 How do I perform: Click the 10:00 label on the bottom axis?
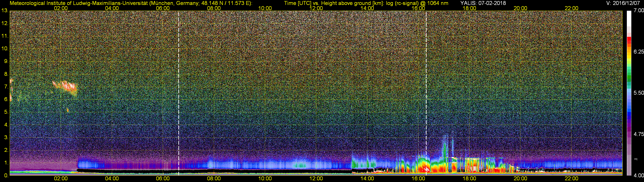click(265, 179)
